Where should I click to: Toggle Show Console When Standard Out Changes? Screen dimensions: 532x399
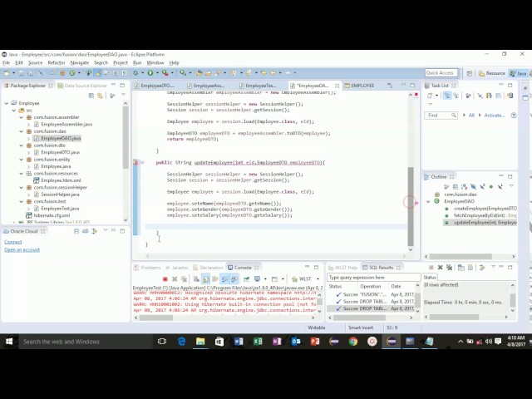[x=225, y=279]
